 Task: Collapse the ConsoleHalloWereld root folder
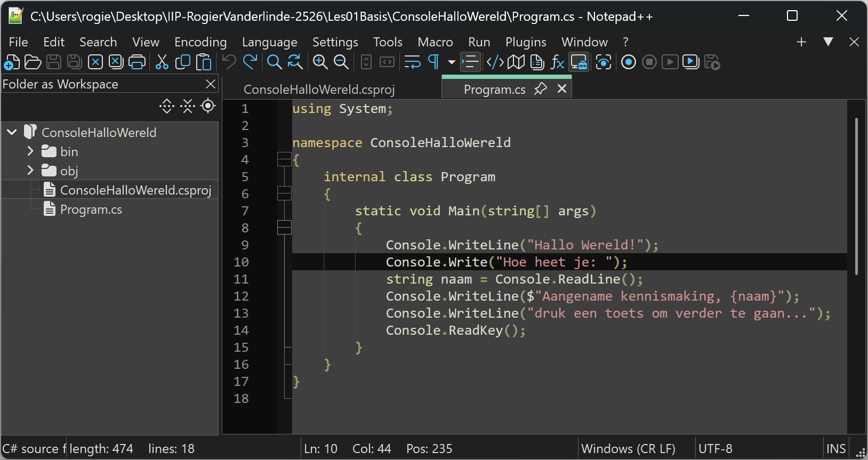(12, 132)
